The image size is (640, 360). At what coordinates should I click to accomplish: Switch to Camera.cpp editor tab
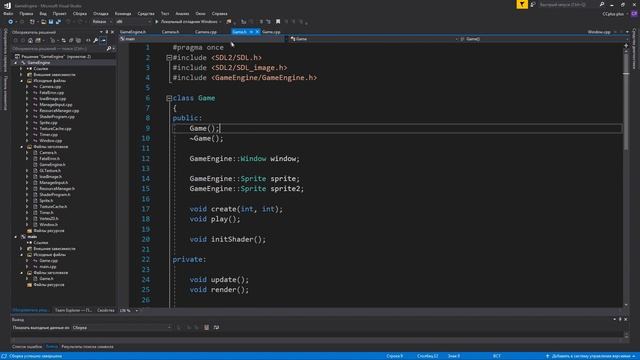(206, 32)
